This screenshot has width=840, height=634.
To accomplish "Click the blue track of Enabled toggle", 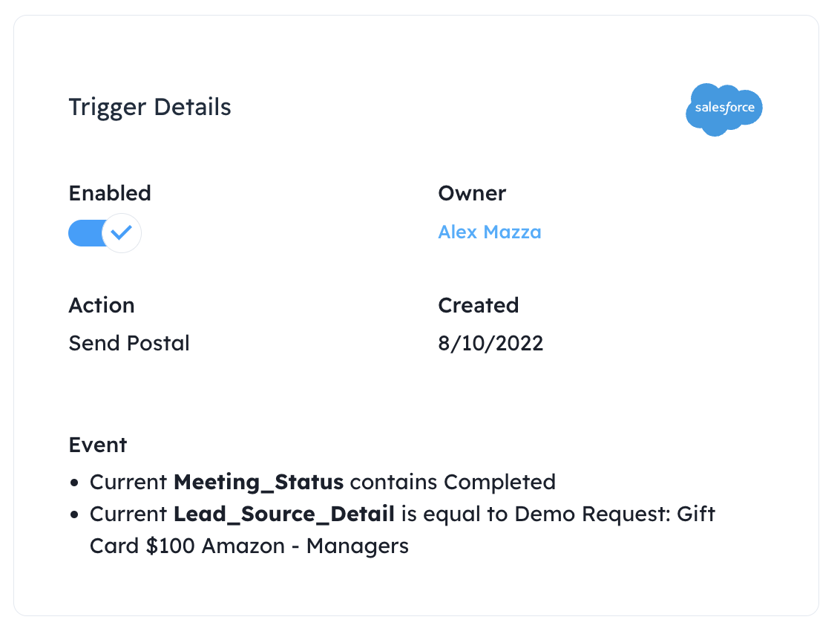I will click(x=86, y=233).
